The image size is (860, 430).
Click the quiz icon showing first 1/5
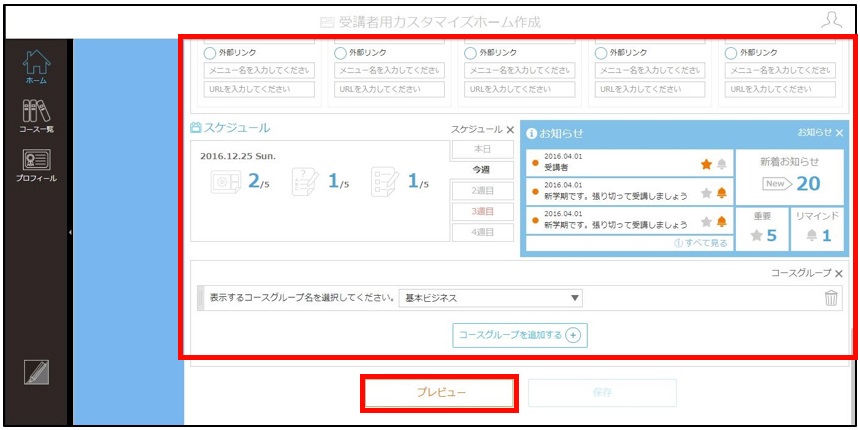[x=305, y=182]
